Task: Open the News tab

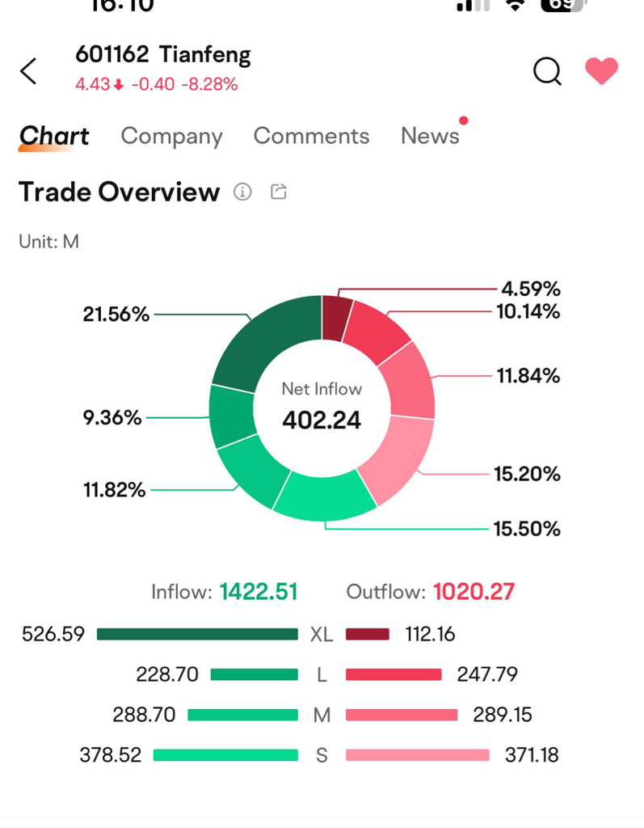Action: tap(430, 136)
